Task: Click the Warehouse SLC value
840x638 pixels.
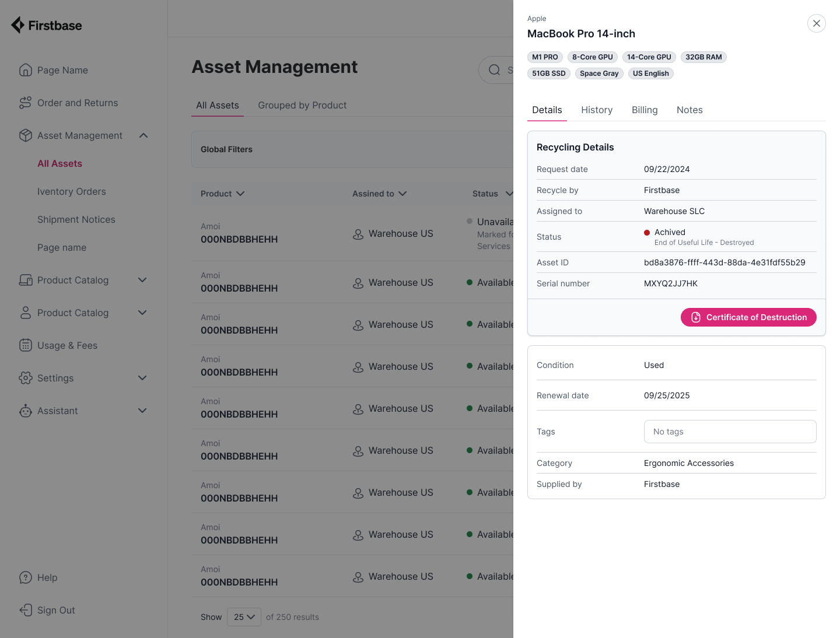Action: pos(674,211)
